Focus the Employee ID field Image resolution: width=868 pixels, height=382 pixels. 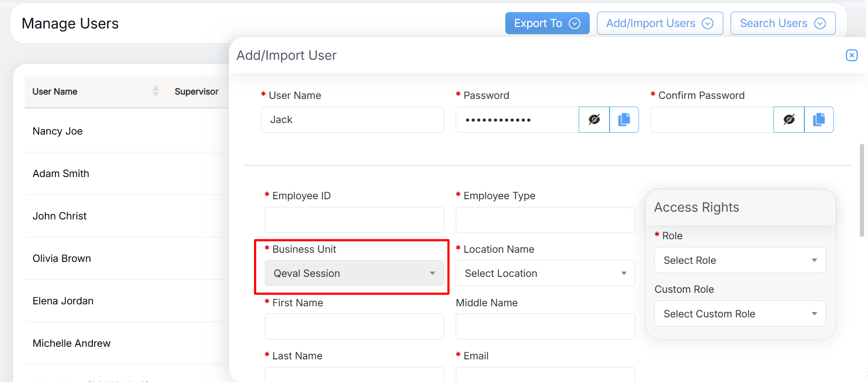(x=354, y=220)
